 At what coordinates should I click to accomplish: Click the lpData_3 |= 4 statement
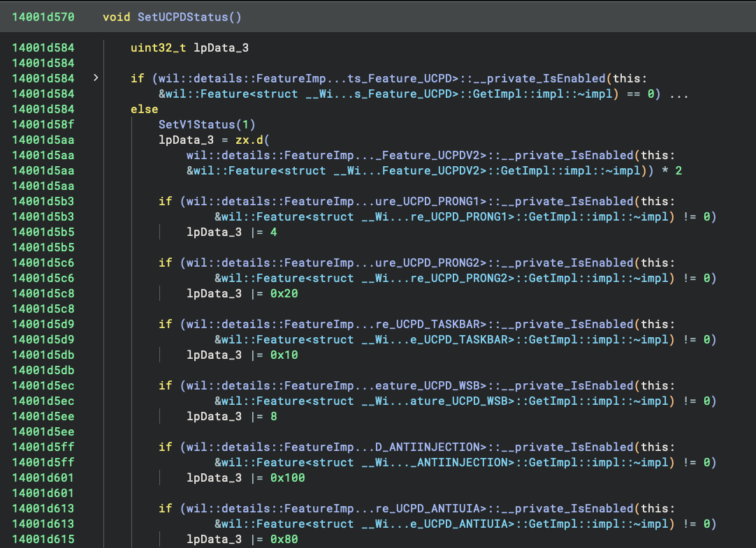tap(232, 232)
